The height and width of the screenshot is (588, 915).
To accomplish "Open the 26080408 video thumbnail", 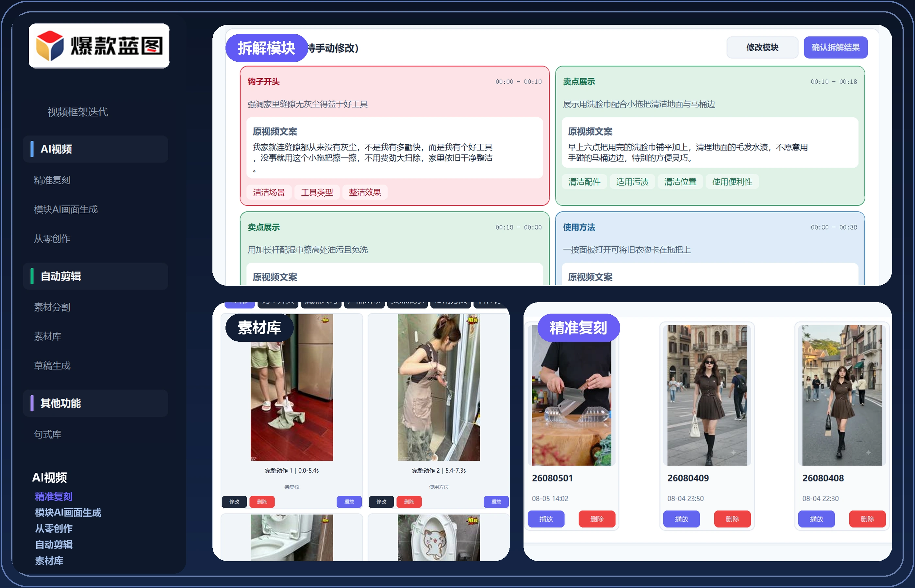I will (842, 395).
